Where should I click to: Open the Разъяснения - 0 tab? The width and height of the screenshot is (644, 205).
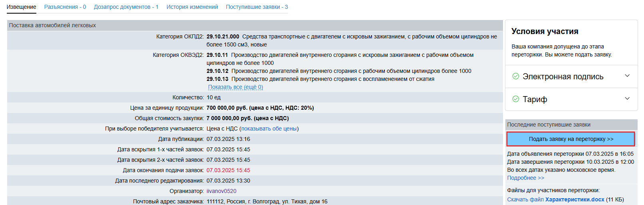point(65,7)
